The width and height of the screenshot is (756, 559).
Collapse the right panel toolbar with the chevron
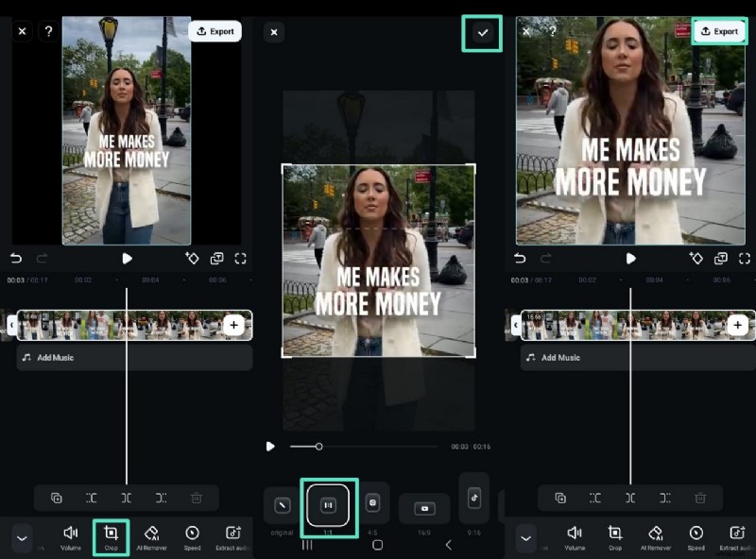[526, 536]
